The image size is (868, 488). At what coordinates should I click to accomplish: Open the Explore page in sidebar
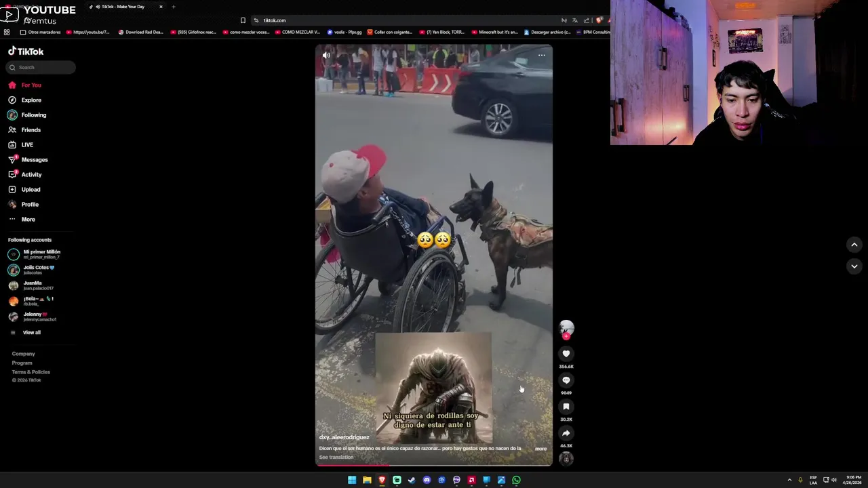25,100
